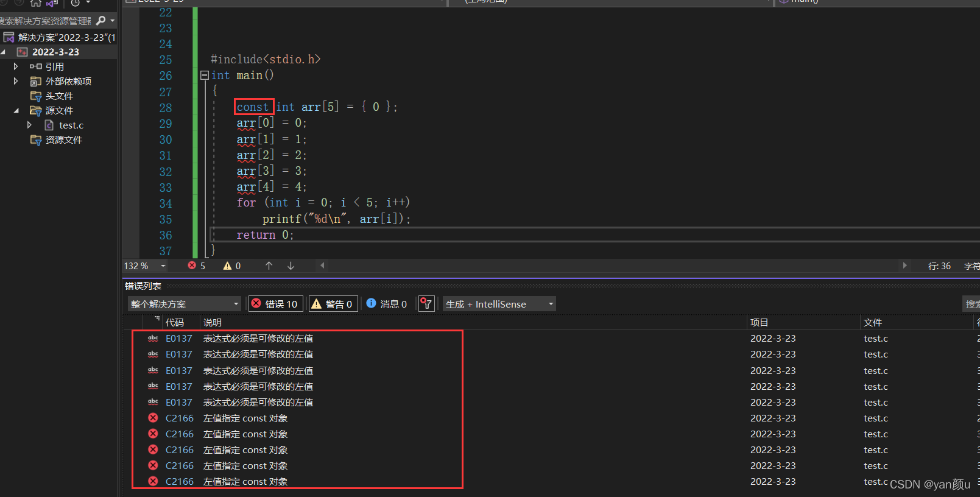Collapse the 2022-3-23 project node
The height and width of the screenshot is (497, 980).
coord(4,52)
